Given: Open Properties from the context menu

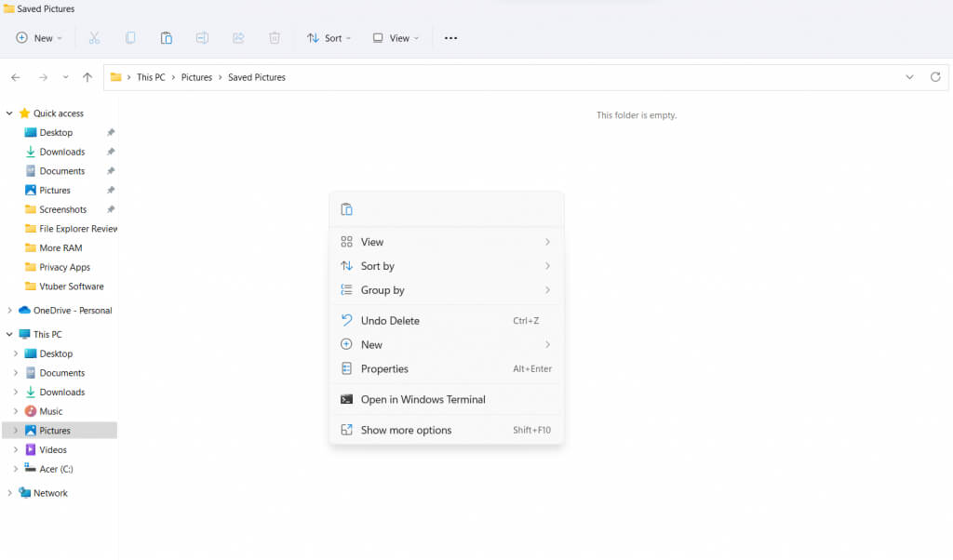Looking at the screenshot, I should coord(384,369).
